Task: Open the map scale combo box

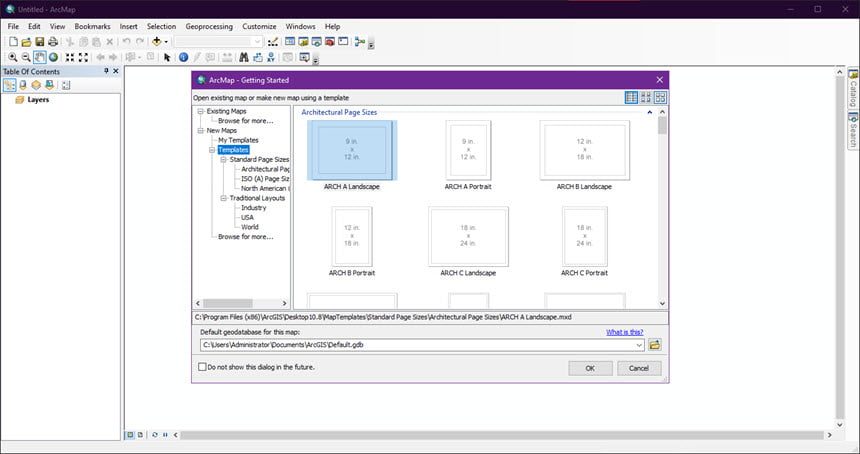Action: tap(218, 42)
